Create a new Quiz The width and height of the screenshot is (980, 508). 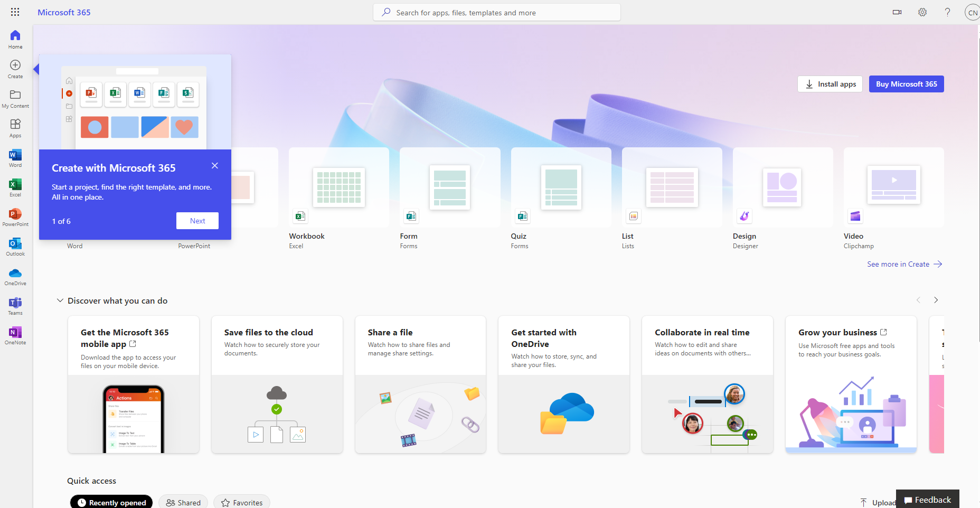[561, 199]
